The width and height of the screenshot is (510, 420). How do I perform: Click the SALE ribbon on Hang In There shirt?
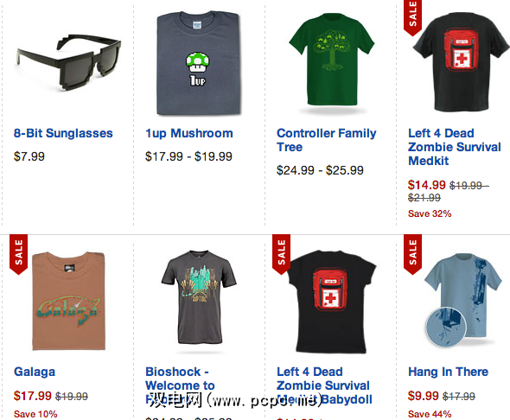(412, 254)
